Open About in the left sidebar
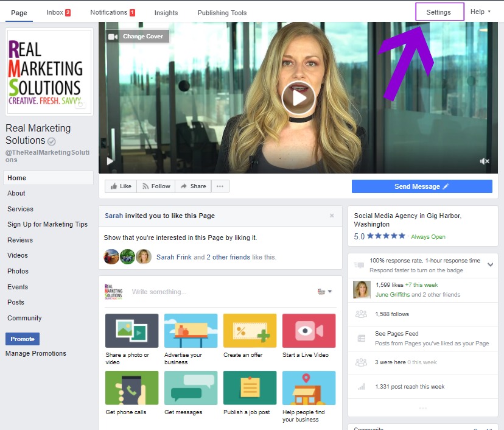 pos(16,193)
